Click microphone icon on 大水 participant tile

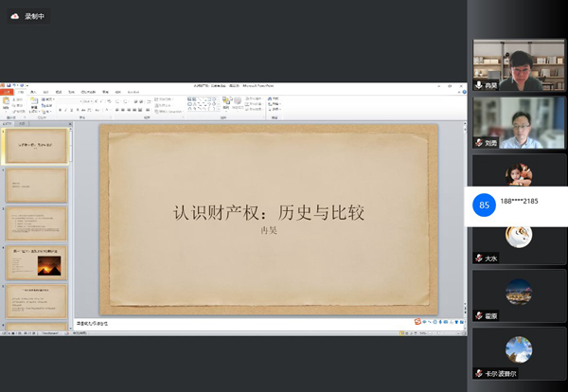click(479, 258)
